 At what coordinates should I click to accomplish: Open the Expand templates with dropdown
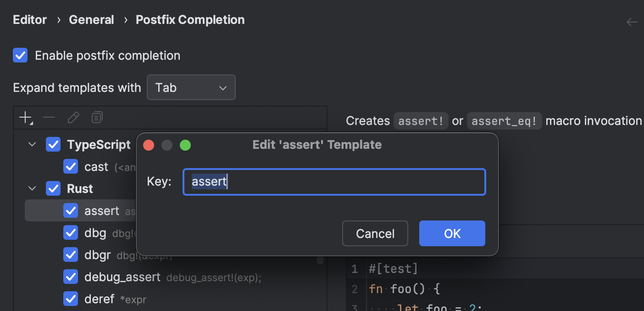coord(191,87)
